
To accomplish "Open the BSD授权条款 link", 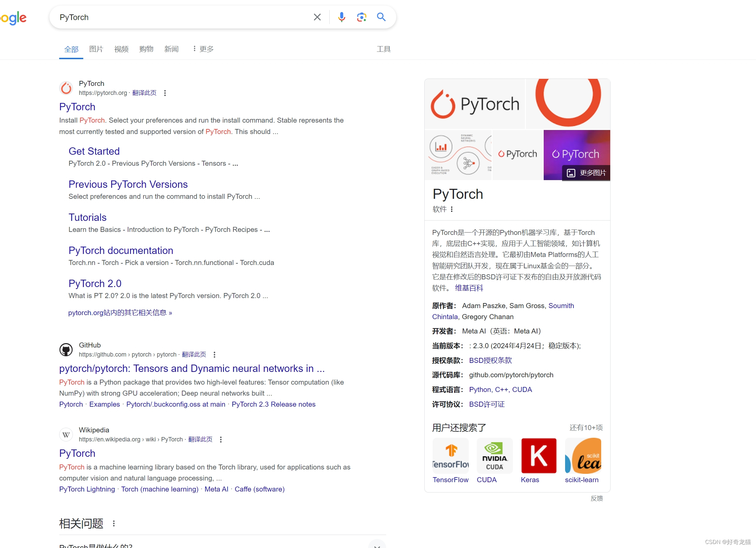I will 491,361.
